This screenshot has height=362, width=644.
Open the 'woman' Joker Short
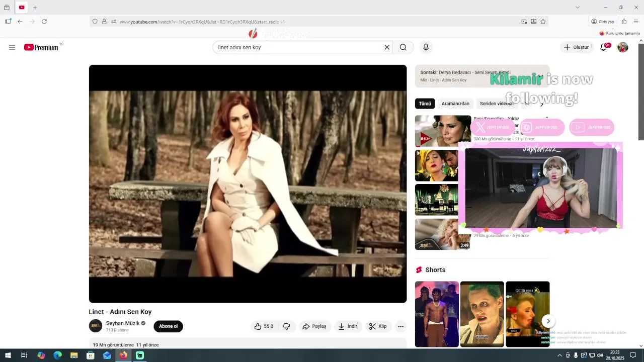tap(482, 314)
